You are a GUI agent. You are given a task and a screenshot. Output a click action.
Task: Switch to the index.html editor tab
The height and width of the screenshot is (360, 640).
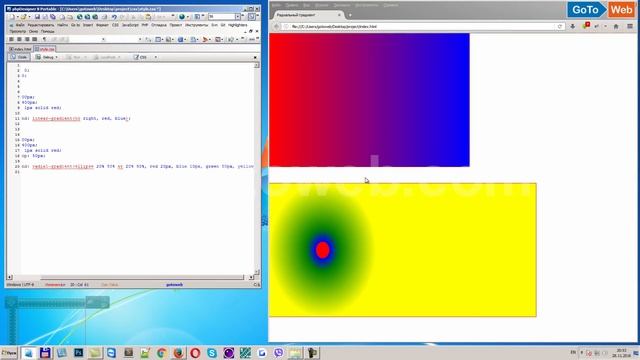(x=20, y=49)
